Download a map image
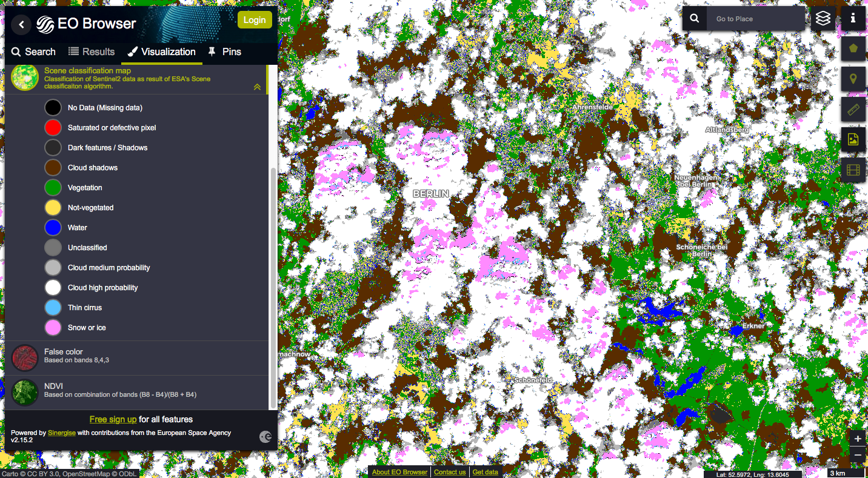This screenshot has height=478, width=868. click(x=853, y=140)
